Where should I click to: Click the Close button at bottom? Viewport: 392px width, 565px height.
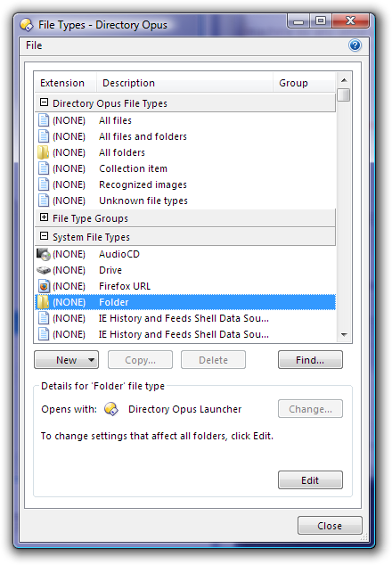[330, 526]
